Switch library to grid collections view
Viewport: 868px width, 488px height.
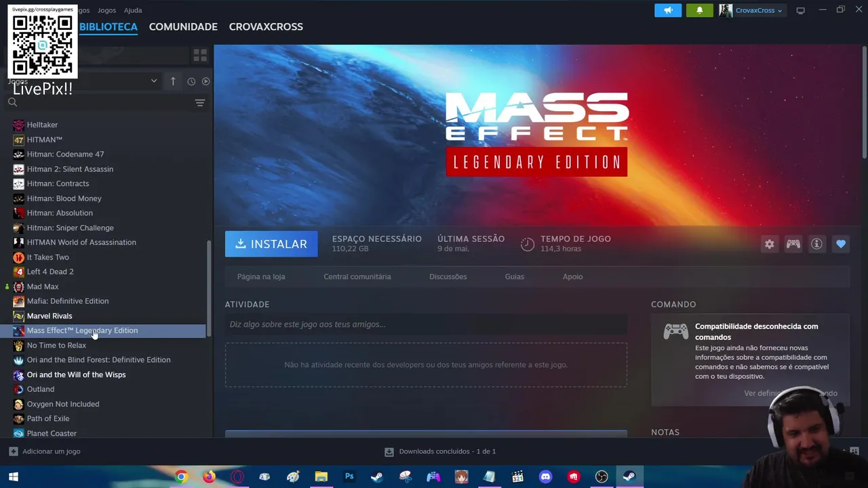click(x=200, y=55)
